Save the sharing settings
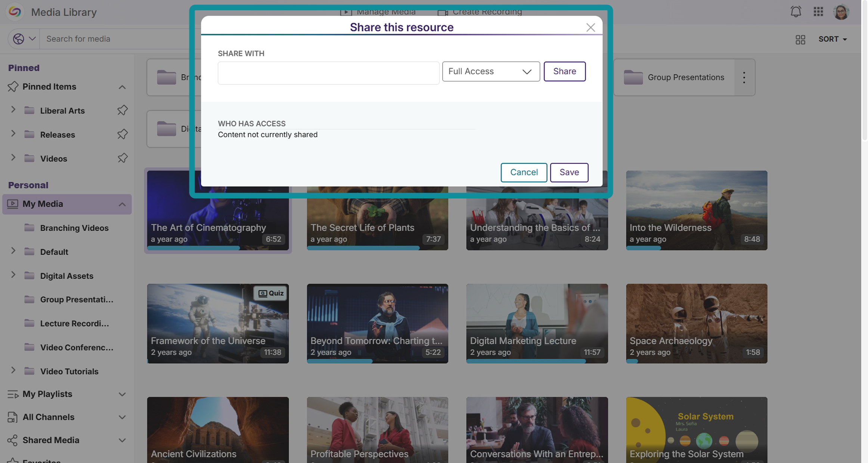This screenshot has width=868, height=463. coord(569,173)
